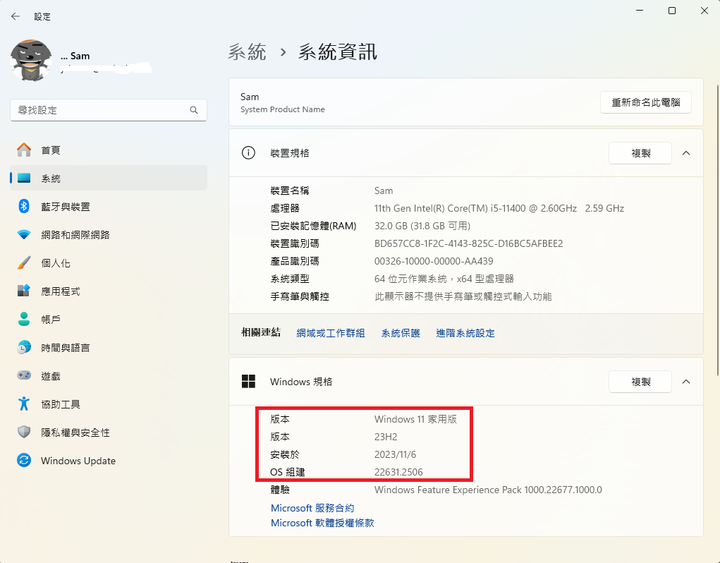Collapse the Windows 規格 section chevron
The height and width of the screenshot is (563, 720).
click(686, 382)
